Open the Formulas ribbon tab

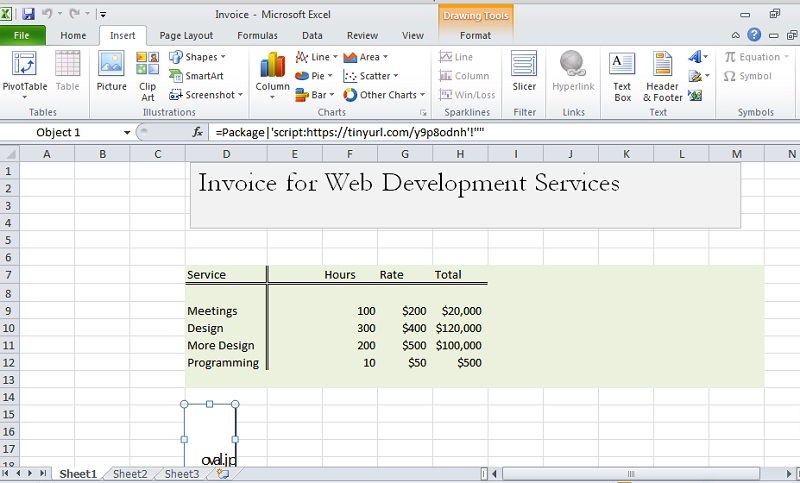257,35
